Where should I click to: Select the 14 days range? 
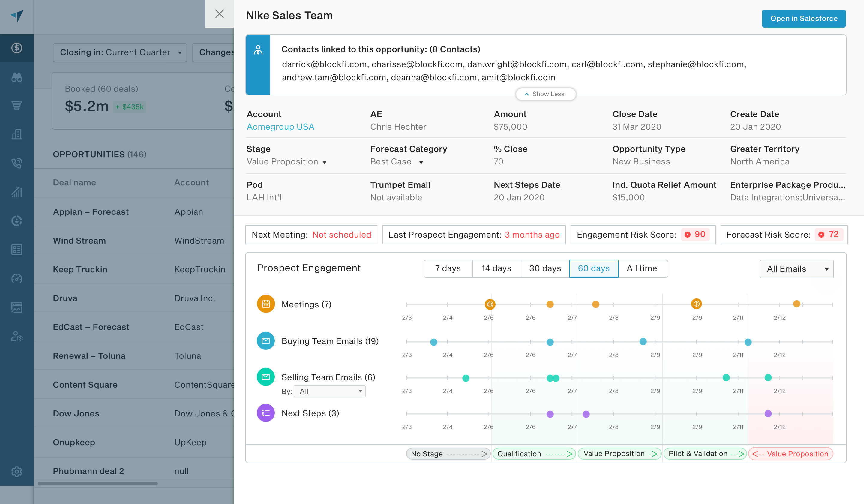[496, 268]
